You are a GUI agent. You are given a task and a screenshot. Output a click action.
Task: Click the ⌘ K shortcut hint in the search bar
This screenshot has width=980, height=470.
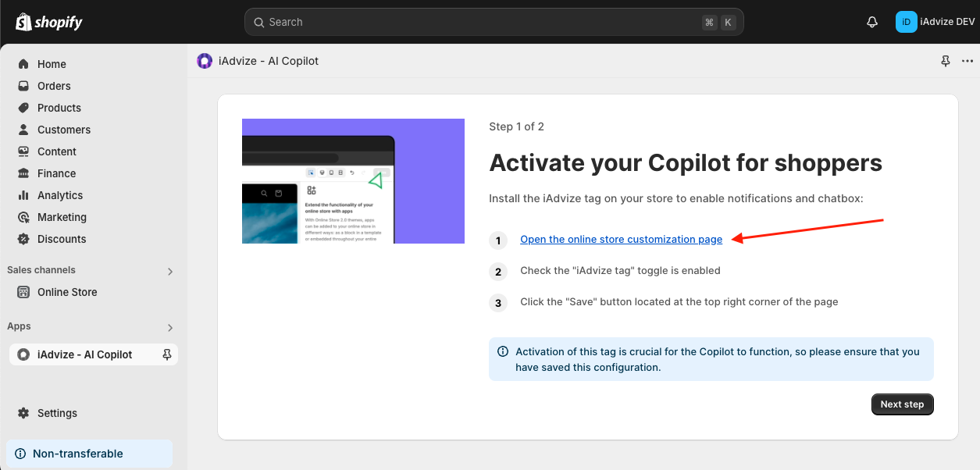[718, 22]
